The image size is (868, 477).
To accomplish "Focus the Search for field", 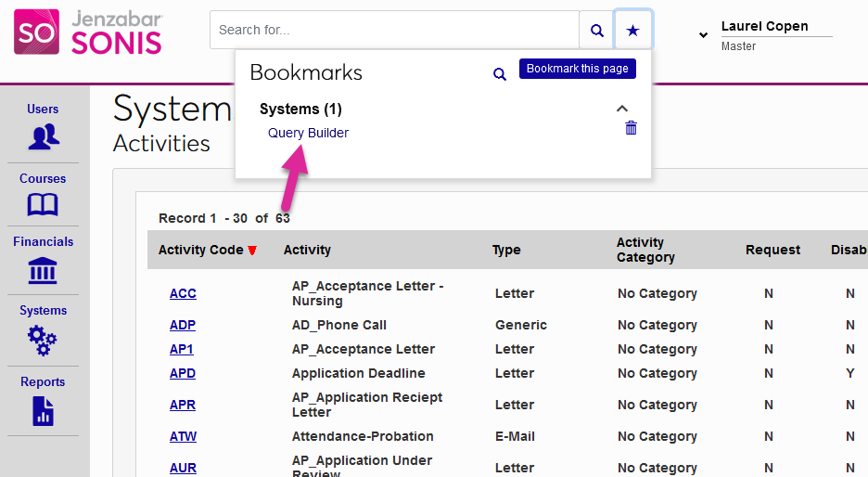I will coord(394,30).
